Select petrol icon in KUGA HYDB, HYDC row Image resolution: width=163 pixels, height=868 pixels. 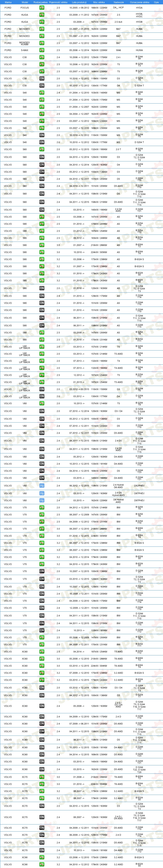pos(42,15)
